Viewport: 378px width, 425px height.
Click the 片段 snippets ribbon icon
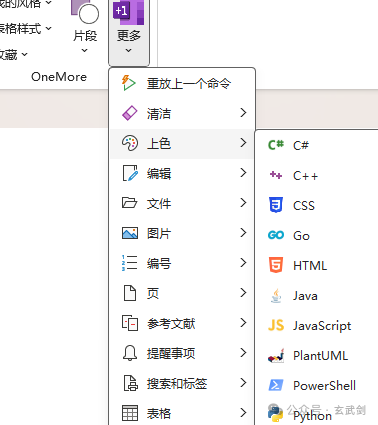tap(85, 12)
